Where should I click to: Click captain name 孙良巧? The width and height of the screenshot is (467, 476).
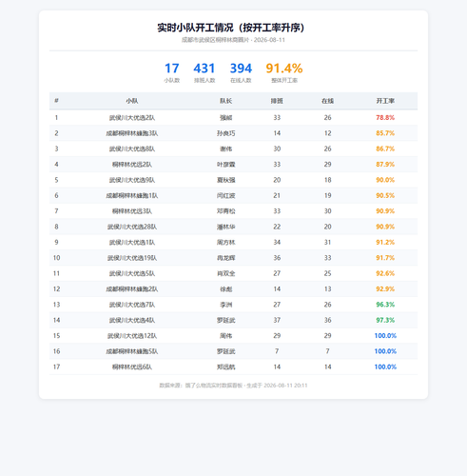(226, 133)
